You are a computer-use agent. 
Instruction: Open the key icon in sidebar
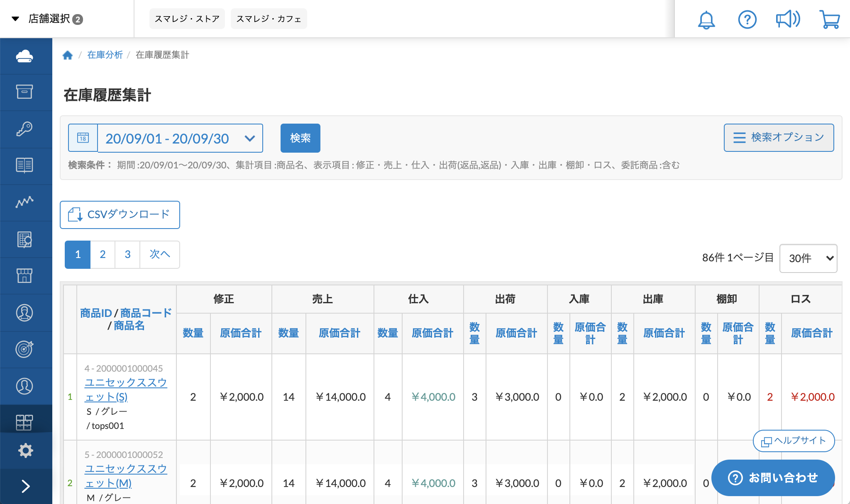click(x=24, y=129)
